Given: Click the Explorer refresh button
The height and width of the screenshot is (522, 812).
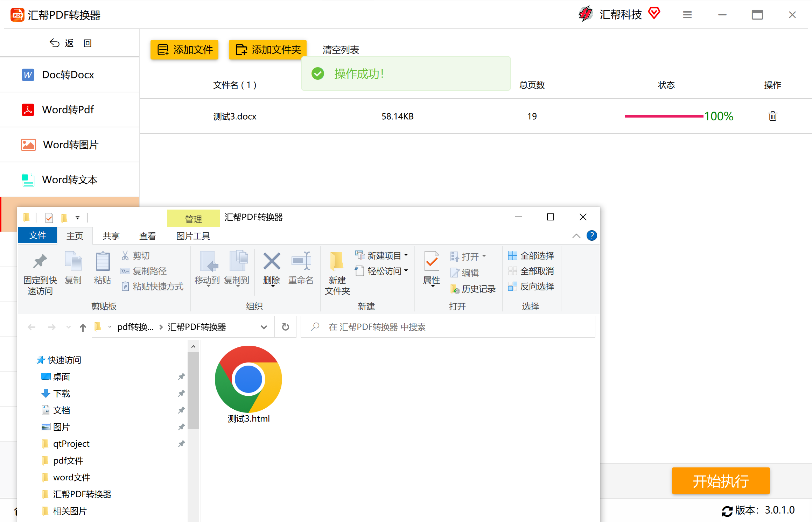Looking at the screenshot, I should click(x=286, y=327).
